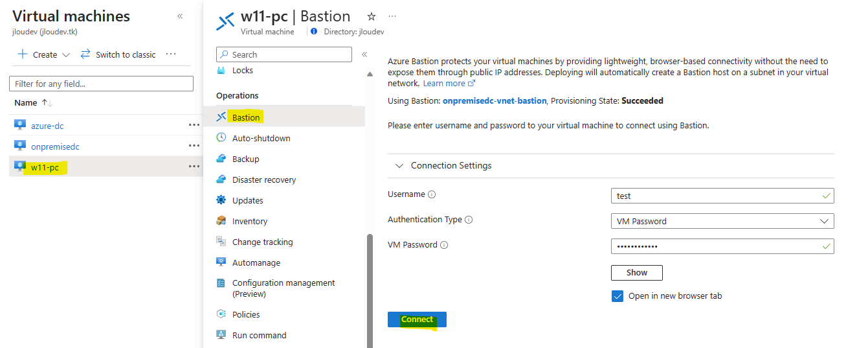Open the azure-dc virtual machine
The width and height of the screenshot is (868, 348).
pos(47,126)
